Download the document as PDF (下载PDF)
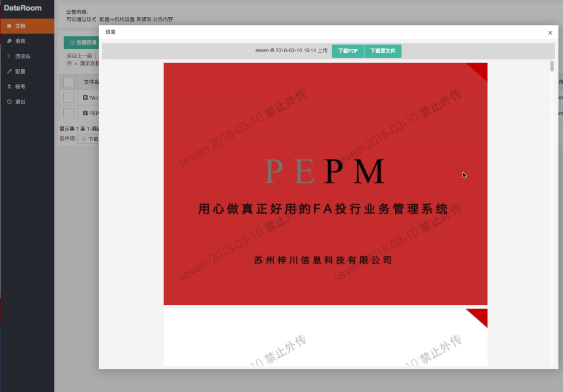 pyautogui.click(x=347, y=51)
